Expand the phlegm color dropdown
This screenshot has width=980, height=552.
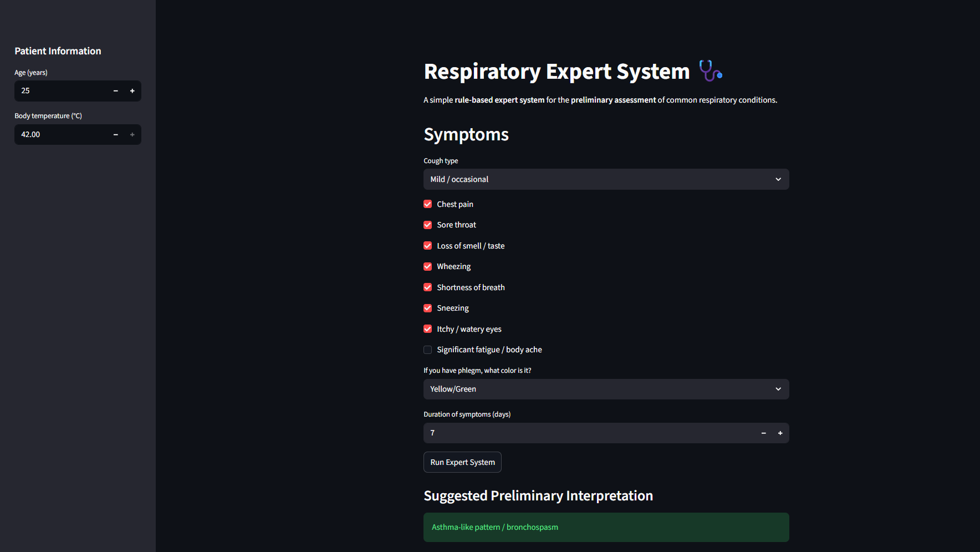[x=606, y=389]
